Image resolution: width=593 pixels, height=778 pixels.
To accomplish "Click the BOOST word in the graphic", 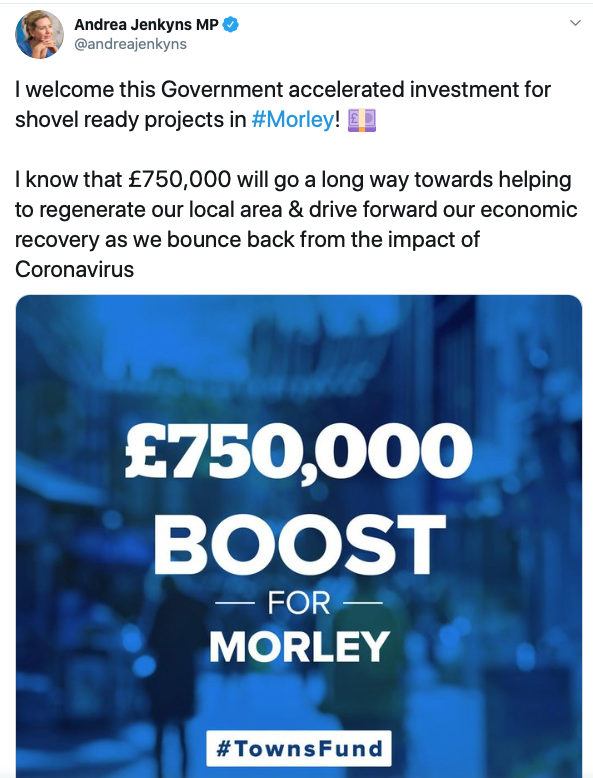I will click(x=299, y=545).
